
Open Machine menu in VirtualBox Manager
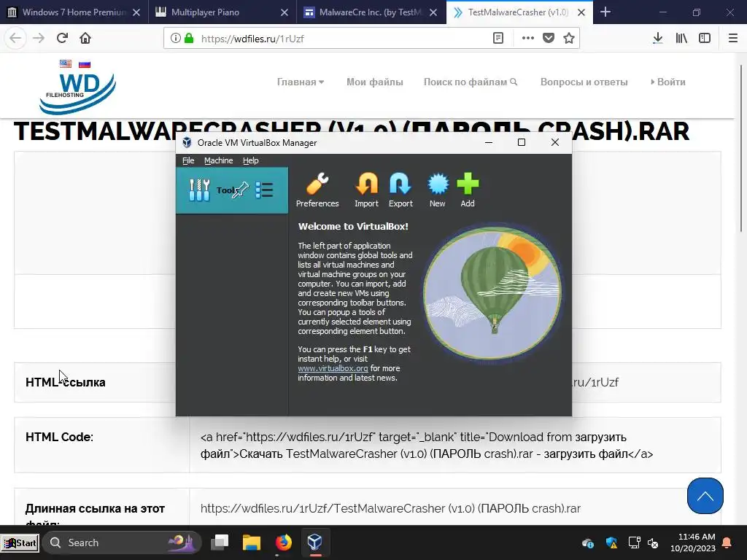click(x=219, y=160)
